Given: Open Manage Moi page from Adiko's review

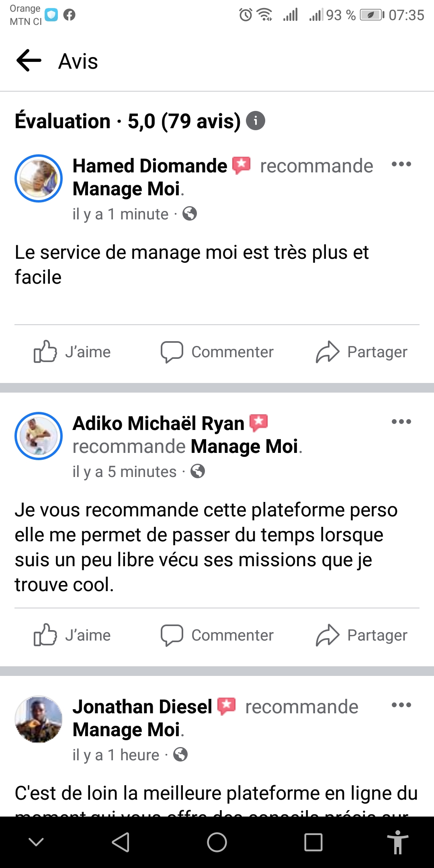Looking at the screenshot, I should (x=244, y=446).
